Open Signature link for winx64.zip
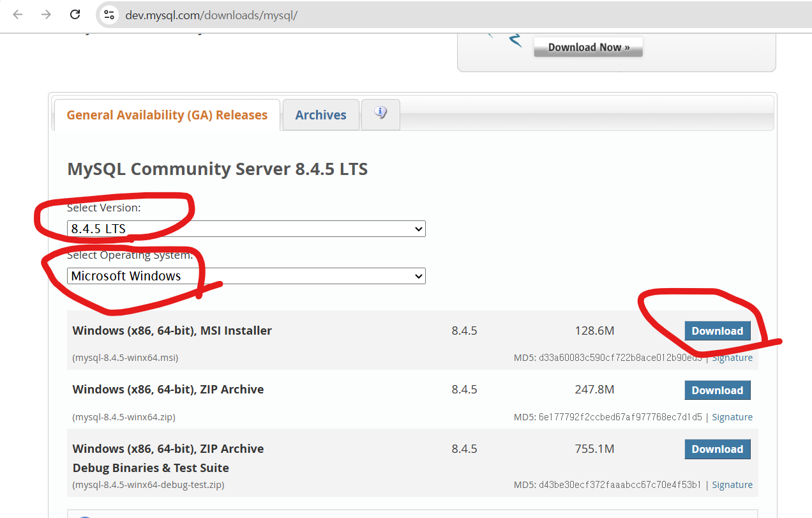 [732, 417]
